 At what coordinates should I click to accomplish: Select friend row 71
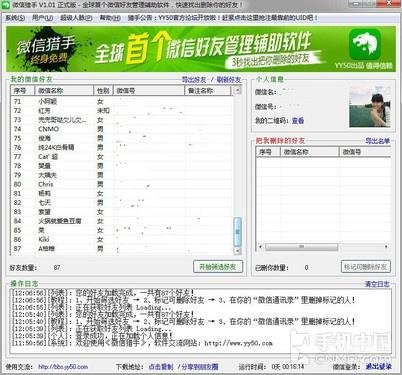[x=122, y=101]
